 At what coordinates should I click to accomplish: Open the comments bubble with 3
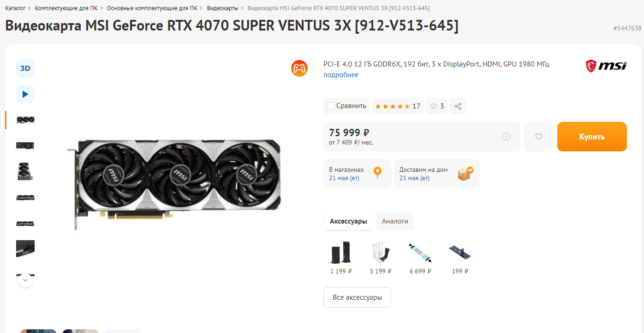437,106
